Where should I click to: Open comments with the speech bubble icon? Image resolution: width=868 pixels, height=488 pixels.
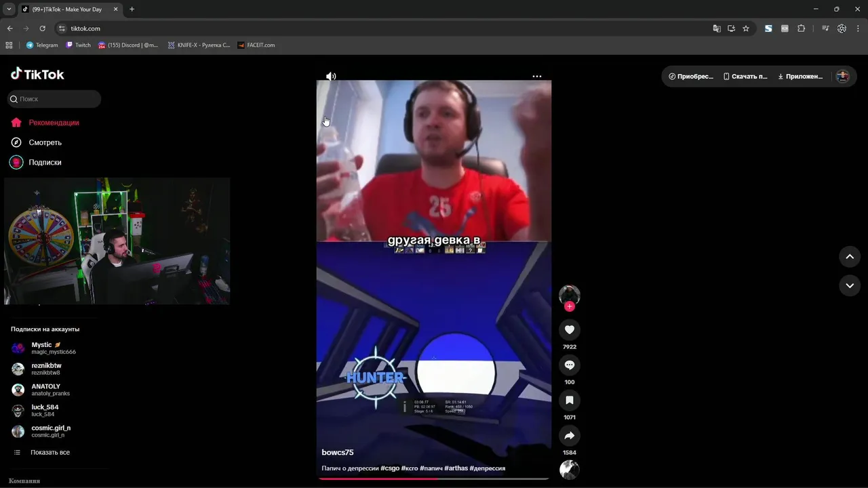(x=570, y=365)
